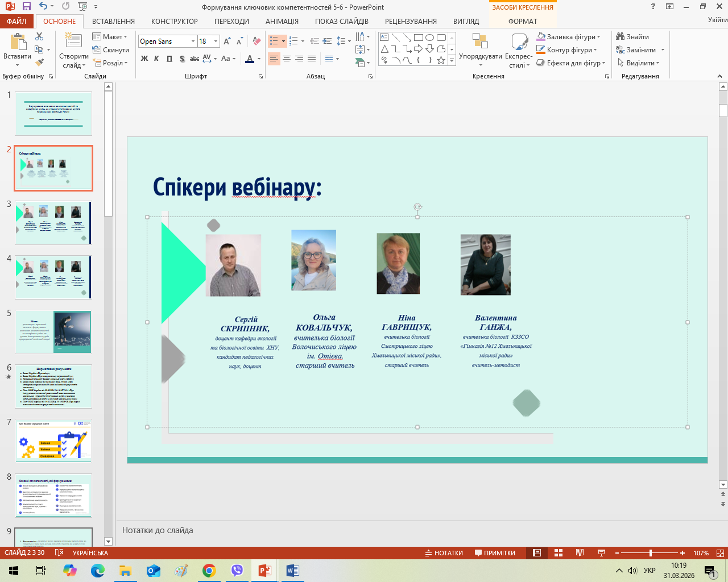Click the Знайти binoculars button

(632, 37)
